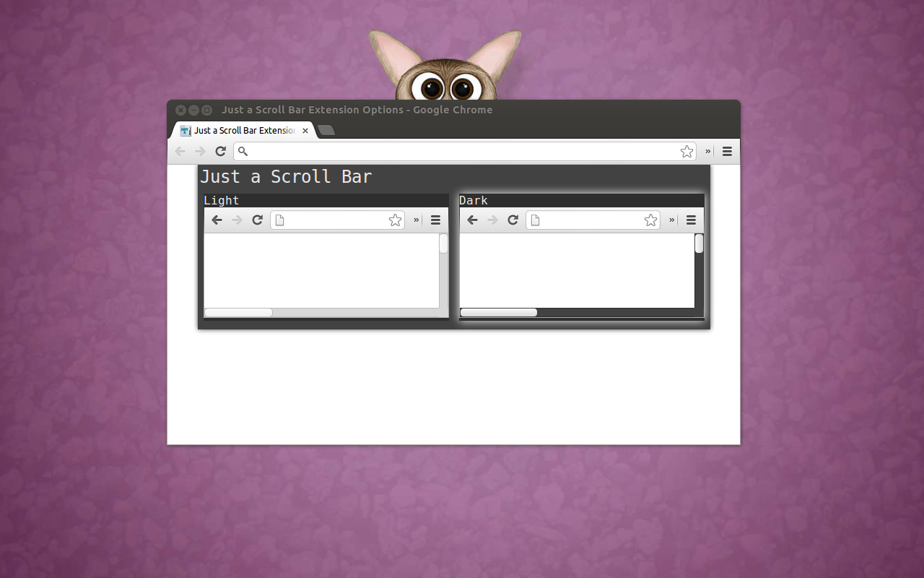The image size is (924, 578).
Task: Click the Light preview horizontal scroll thumb
Action: pos(238,313)
